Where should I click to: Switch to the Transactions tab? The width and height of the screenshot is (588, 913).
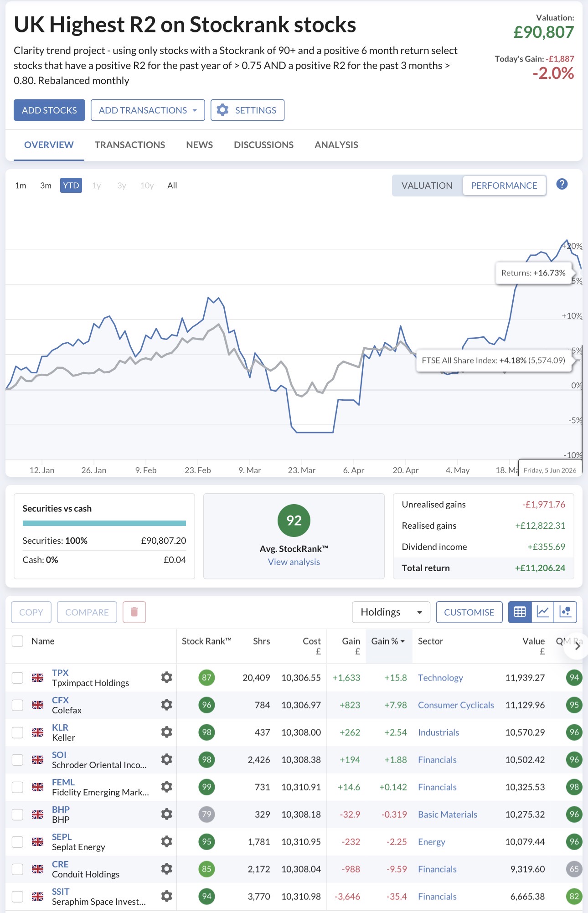pos(130,145)
